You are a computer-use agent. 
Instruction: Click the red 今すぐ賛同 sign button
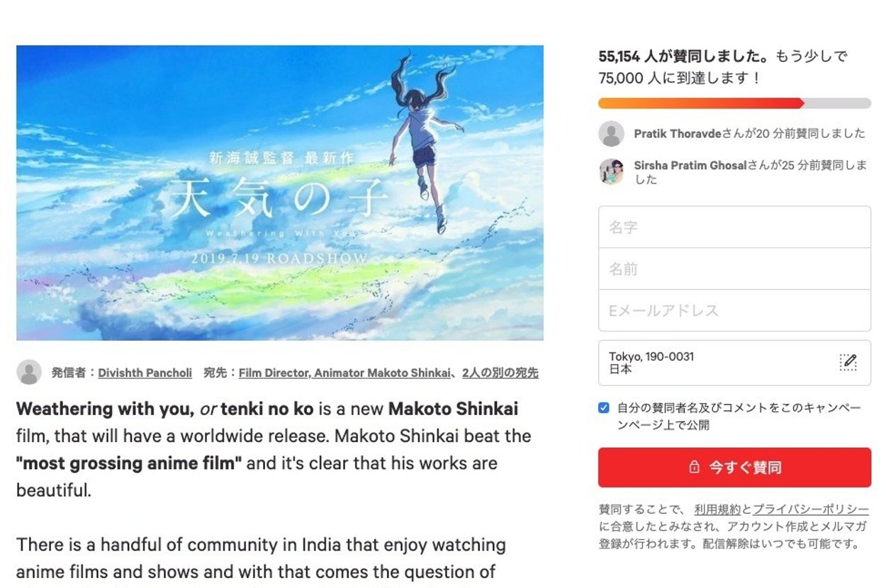734,468
